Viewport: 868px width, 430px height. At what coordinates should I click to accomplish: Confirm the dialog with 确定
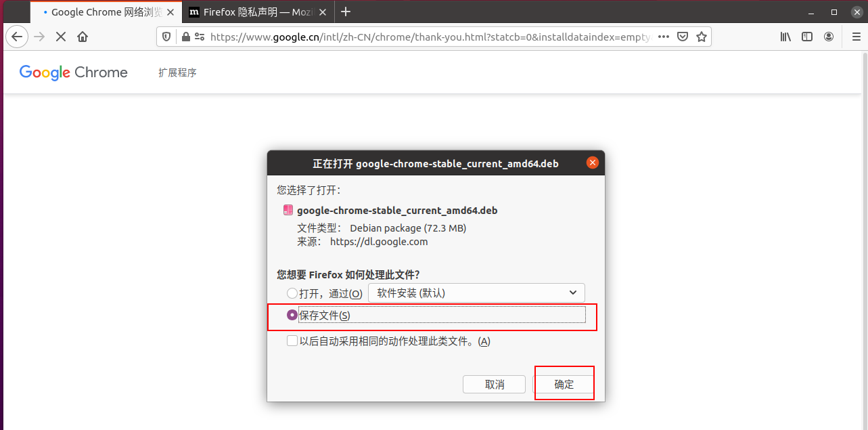tap(564, 385)
